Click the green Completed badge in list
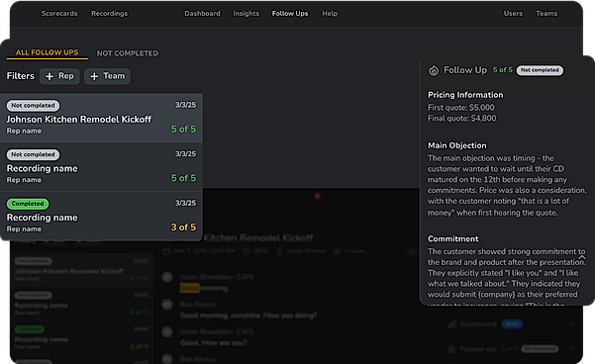 pyautogui.click(x=28, y=204)
